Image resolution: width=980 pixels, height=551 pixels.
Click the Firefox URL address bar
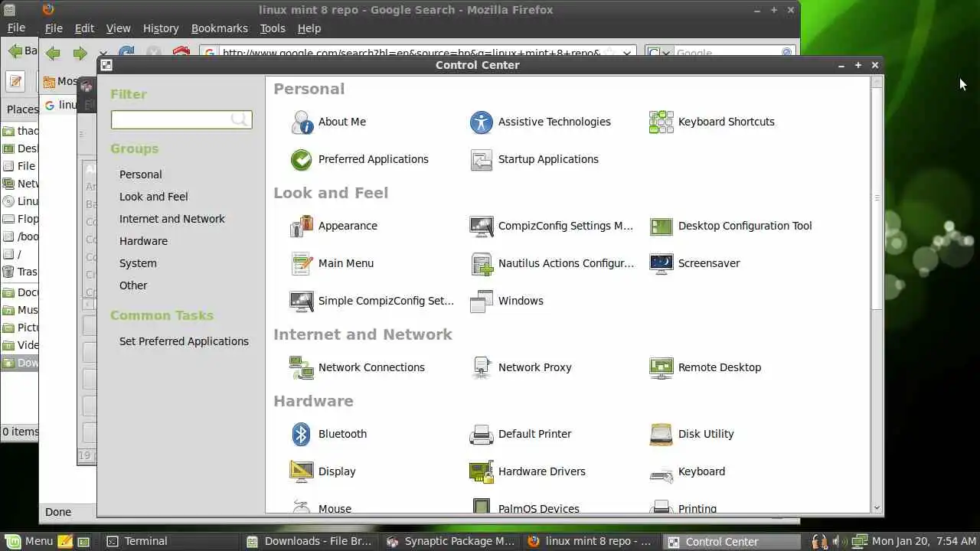pos(417,53)
